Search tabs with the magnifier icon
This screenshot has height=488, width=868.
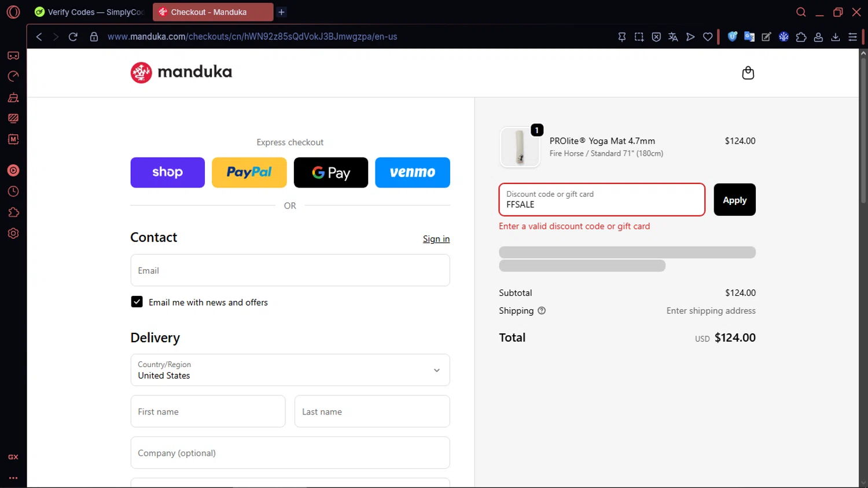(801, 12)
